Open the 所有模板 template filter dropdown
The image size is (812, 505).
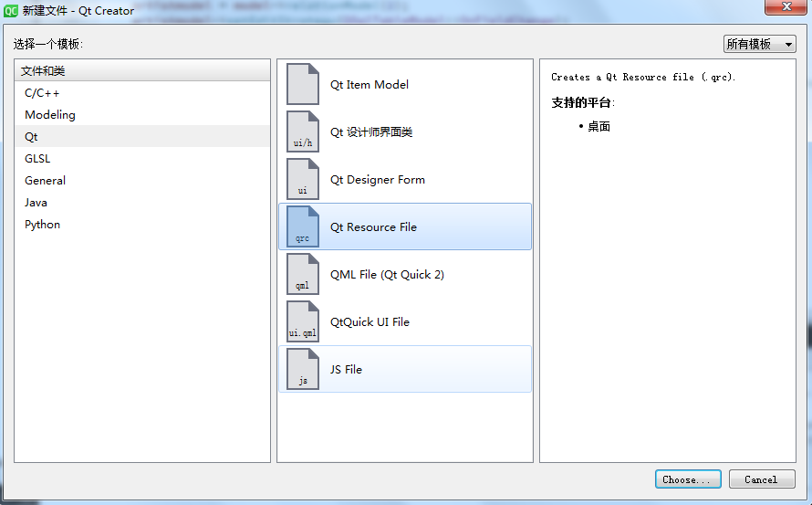point(759,44)
